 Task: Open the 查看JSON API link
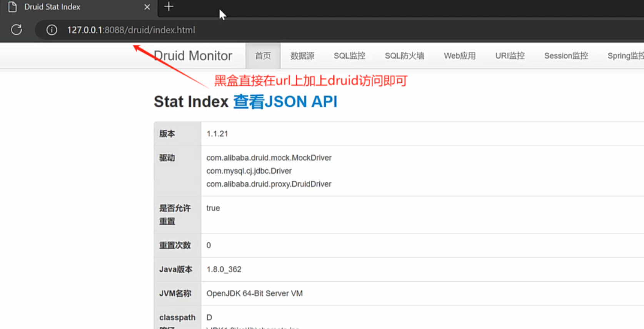285,102
